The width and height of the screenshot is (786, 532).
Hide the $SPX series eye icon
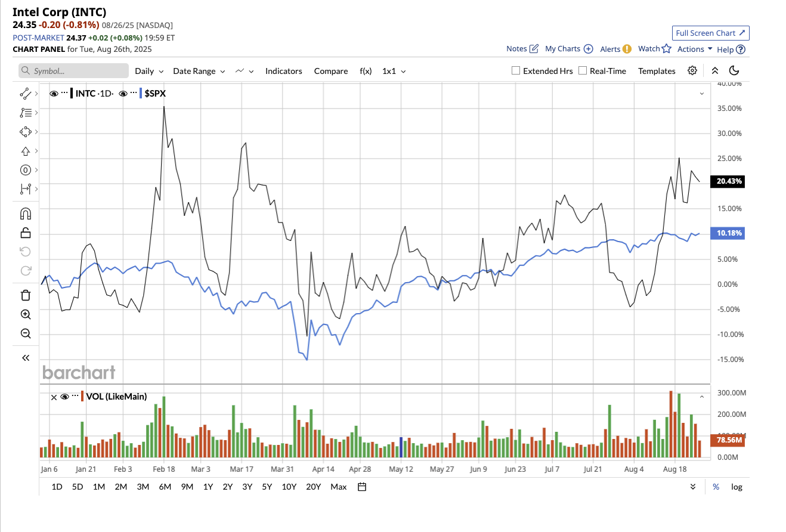coord(123,93)
